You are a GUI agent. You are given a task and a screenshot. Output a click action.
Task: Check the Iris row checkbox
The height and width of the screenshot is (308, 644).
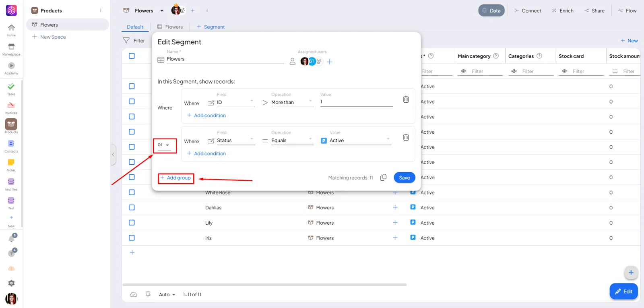tap(132, 238)
